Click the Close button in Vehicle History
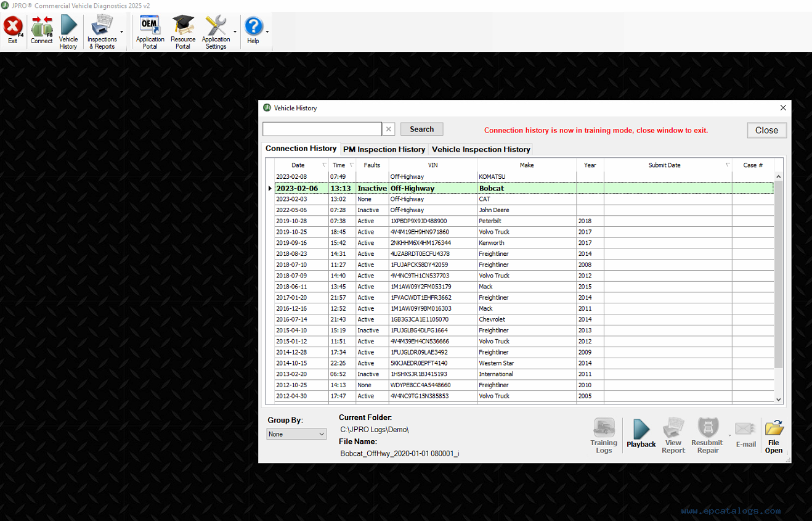 coord(767,130)
